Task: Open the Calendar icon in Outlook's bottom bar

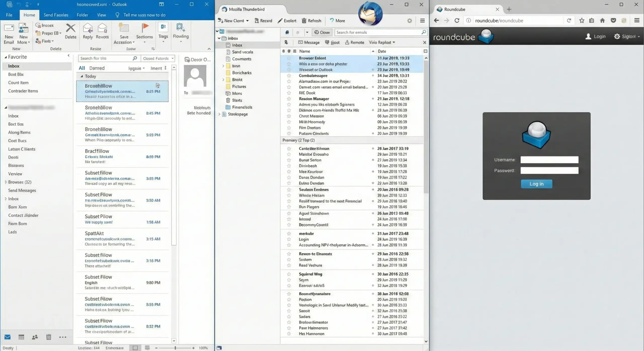Action: 21,337
